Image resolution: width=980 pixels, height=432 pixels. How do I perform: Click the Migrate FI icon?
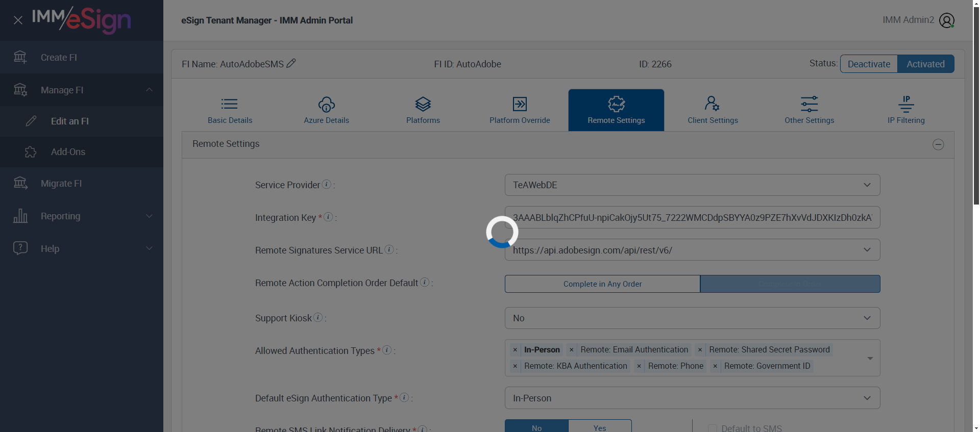pyautogui.click(x=20, y=183)
